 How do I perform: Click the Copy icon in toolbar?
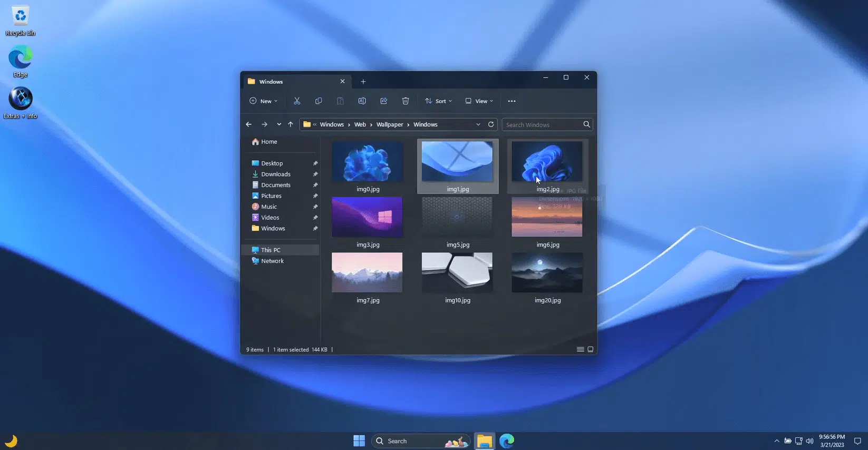click(319, 101)
